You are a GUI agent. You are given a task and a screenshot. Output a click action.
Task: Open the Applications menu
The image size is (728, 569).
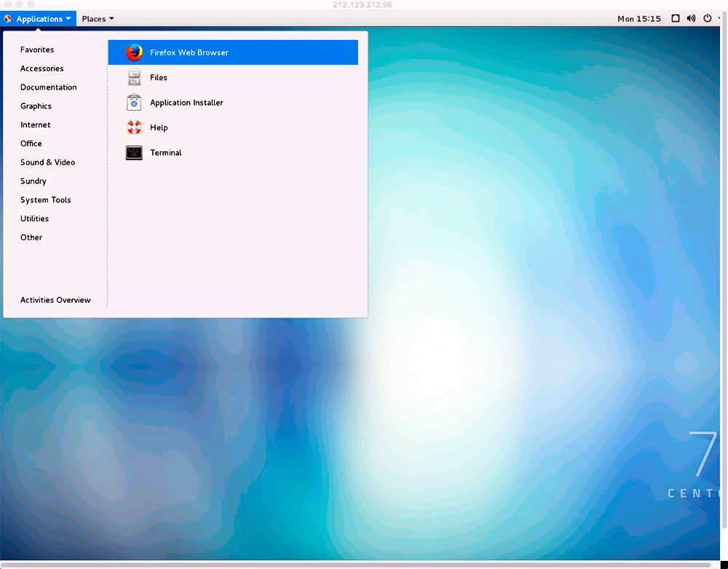(38, 19)
